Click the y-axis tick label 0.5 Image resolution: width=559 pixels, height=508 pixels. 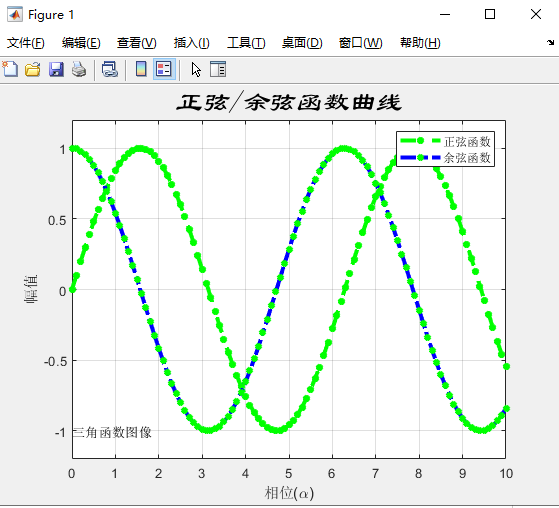[x=57, y=220]
